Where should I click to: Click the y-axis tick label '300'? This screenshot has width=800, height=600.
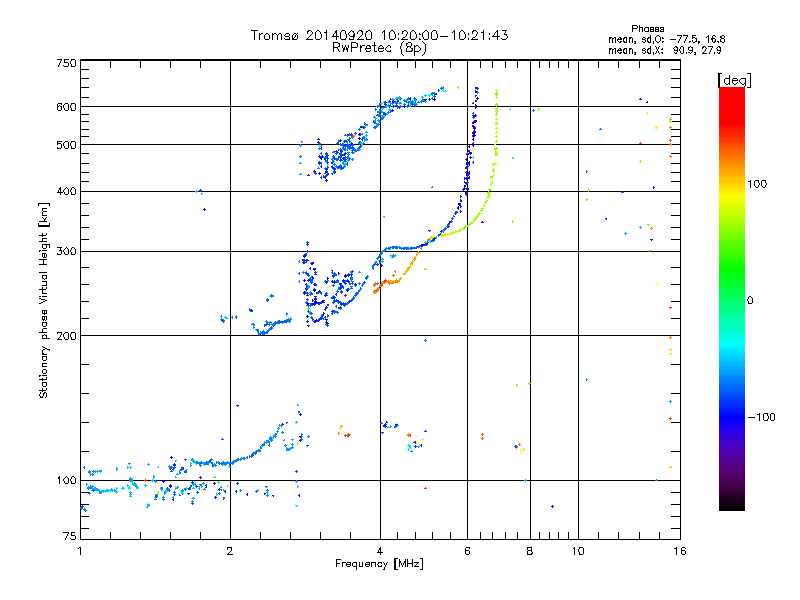pos(66,252)
